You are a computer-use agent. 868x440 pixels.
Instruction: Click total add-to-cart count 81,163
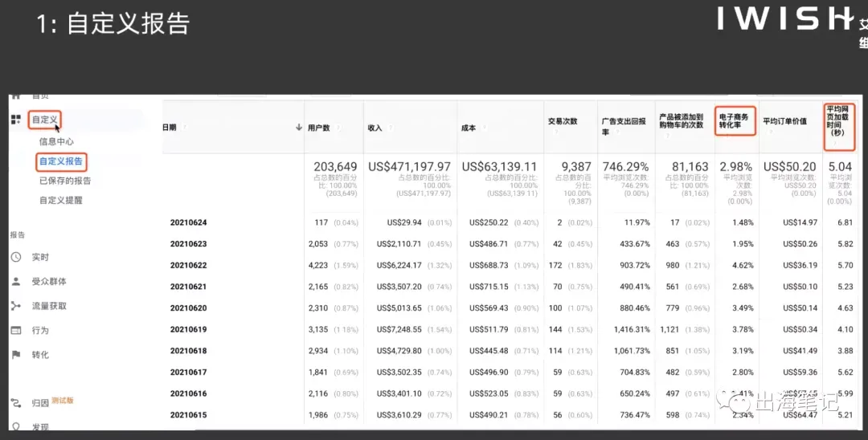tap(690, 166)
